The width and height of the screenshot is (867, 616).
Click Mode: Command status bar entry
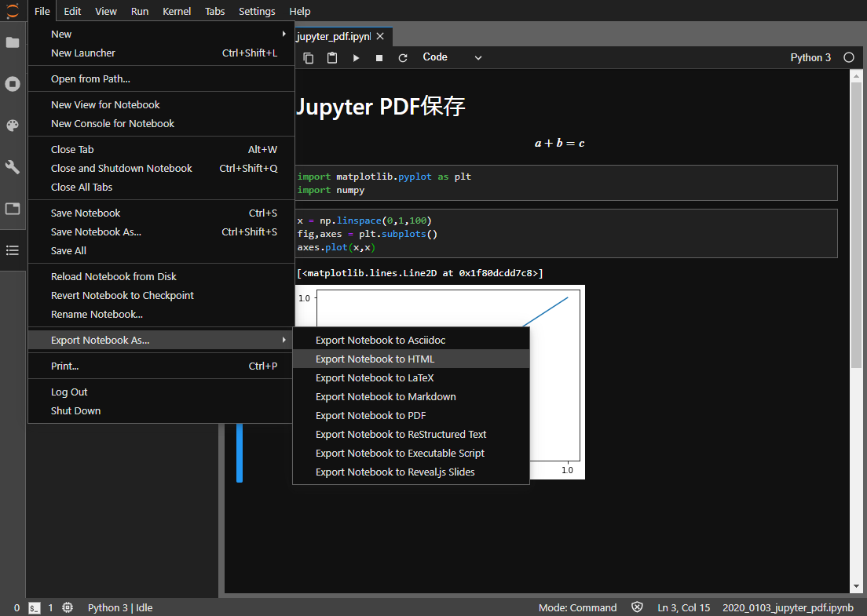tap(577, 607)
